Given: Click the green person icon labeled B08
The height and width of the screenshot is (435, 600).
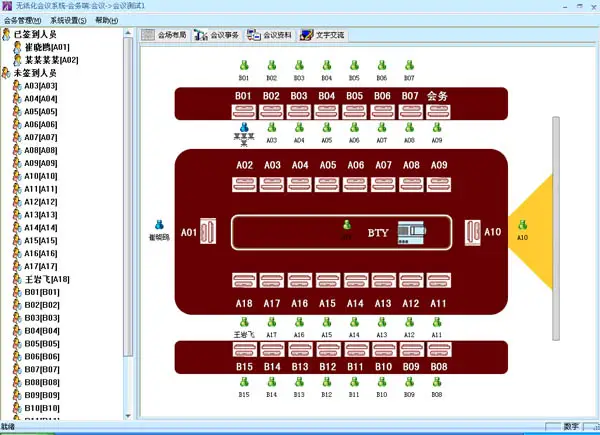Looking at the screenshot, I should pyautogui.click(x=437, y=382).
